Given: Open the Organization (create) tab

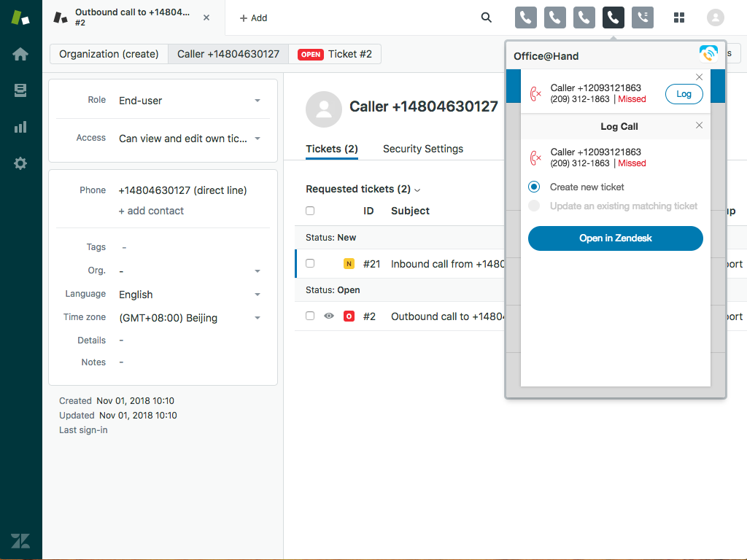Looking at the screenshot, I should click(x=109, y=54).
